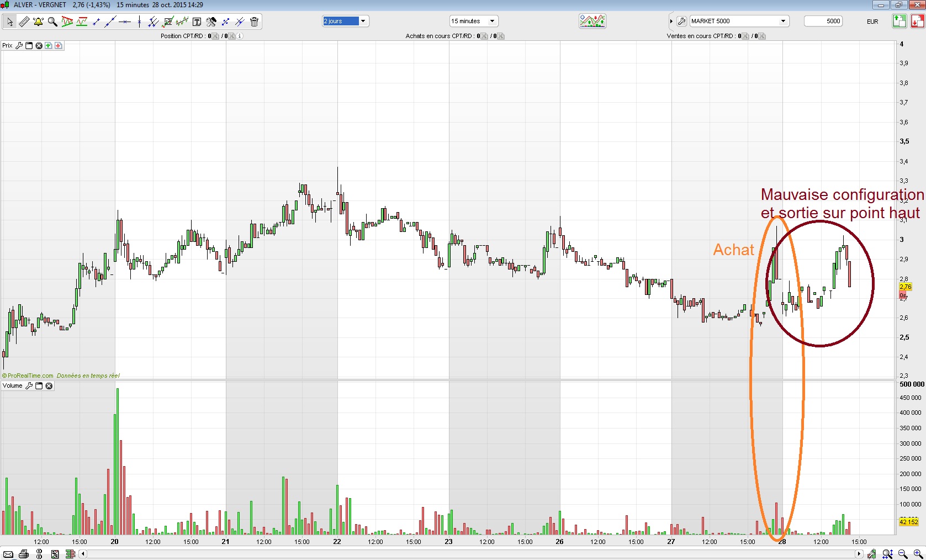Open the '15 minutes' timeframe dropdown
926x560 pixels.
pos(474,21)
